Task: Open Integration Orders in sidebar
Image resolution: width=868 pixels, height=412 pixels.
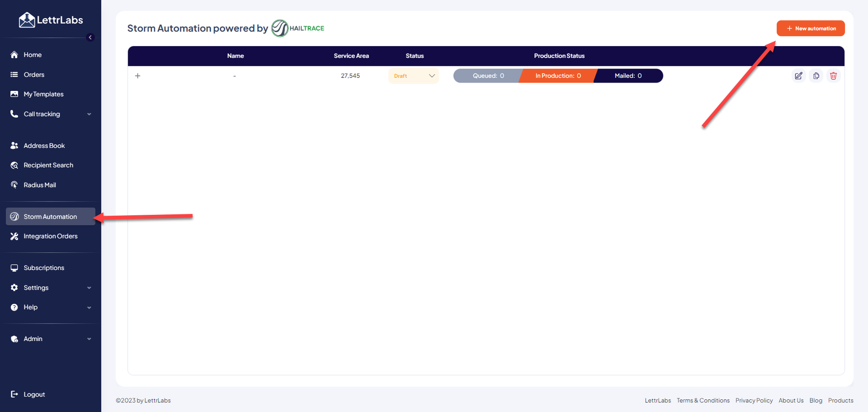Action: pyautogui.click(x=50, y=236)
